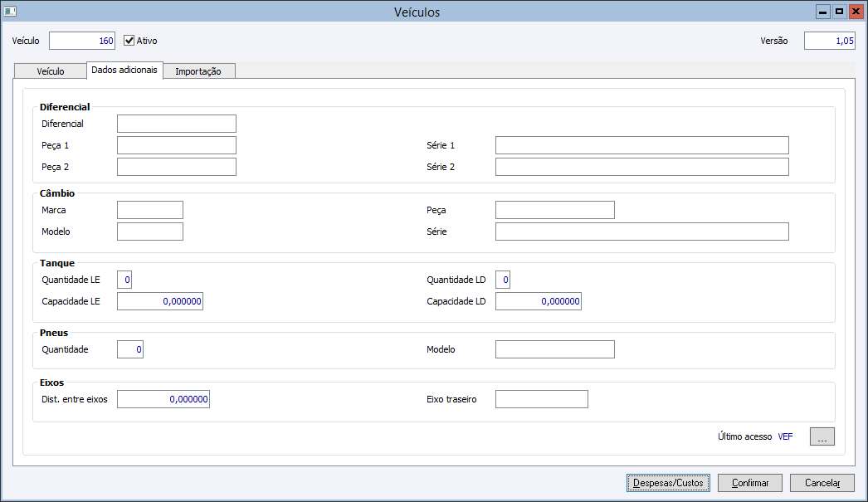
Task: Select the Câmbio Modelo field
Action: (150, 232)
